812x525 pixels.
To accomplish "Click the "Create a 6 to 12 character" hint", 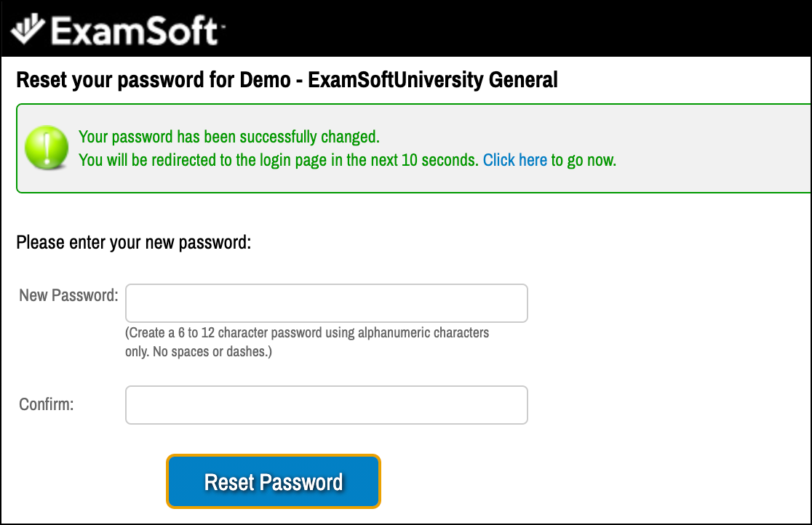I will (x=307, y=333).
